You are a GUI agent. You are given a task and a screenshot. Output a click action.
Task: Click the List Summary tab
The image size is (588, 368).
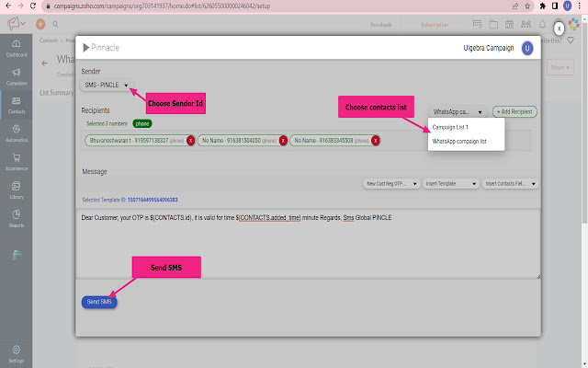pos(57,92)
